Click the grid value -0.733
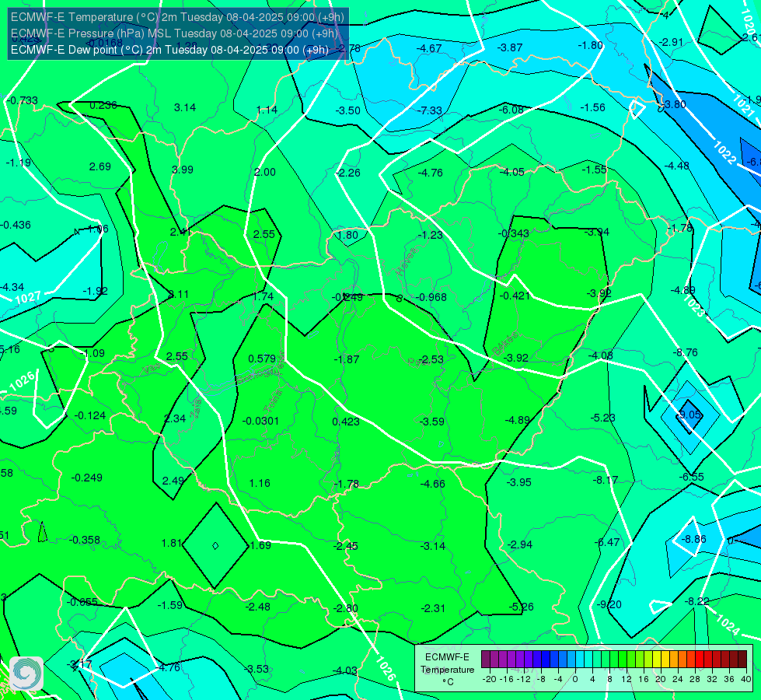761x700 pixels. click(21, 100)
